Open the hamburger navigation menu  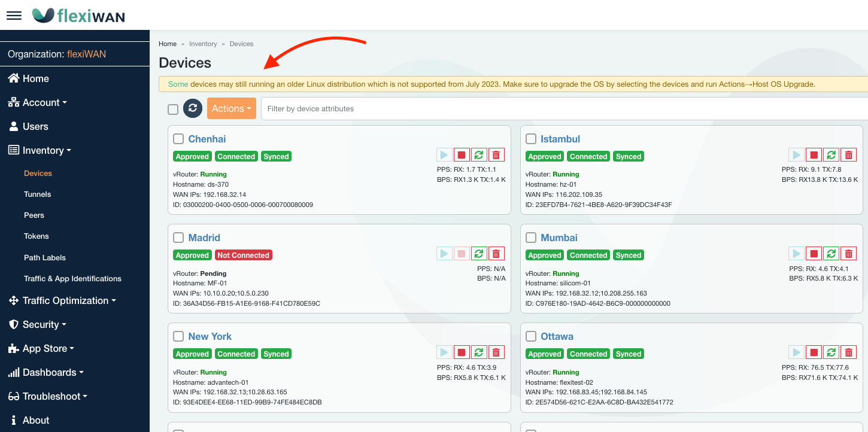click(14, 15)
